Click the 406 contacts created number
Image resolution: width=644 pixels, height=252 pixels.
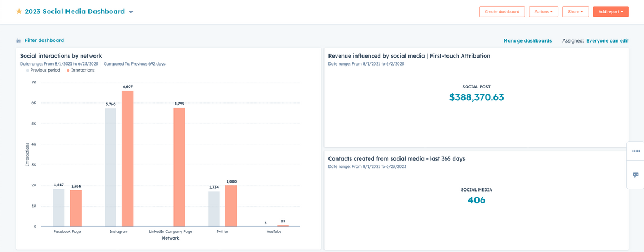[476, 200]
